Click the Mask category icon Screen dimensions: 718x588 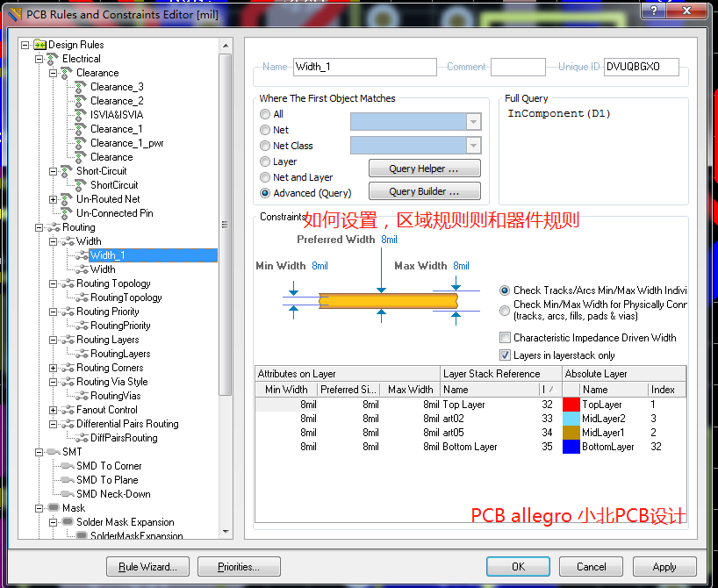(x=54, y=508)
